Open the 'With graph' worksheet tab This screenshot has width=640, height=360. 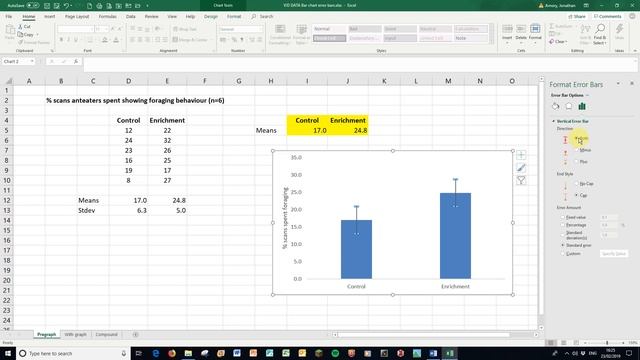[x=76, y=334]
